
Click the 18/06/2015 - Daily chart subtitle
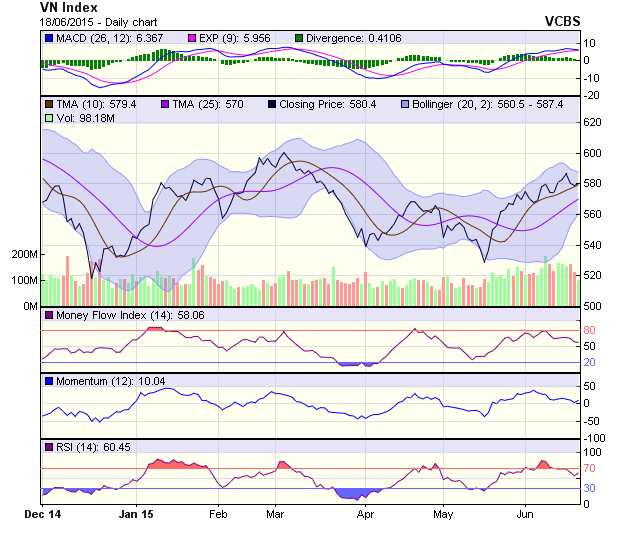tap(98, 22)
